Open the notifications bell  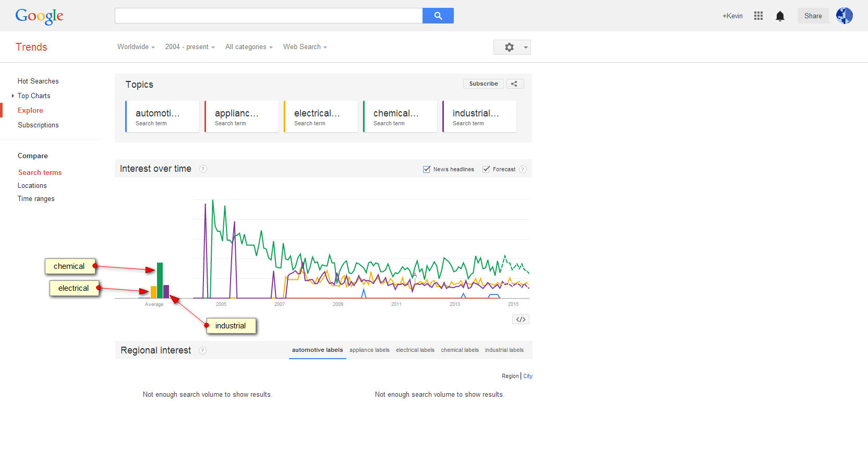point(780,16)
